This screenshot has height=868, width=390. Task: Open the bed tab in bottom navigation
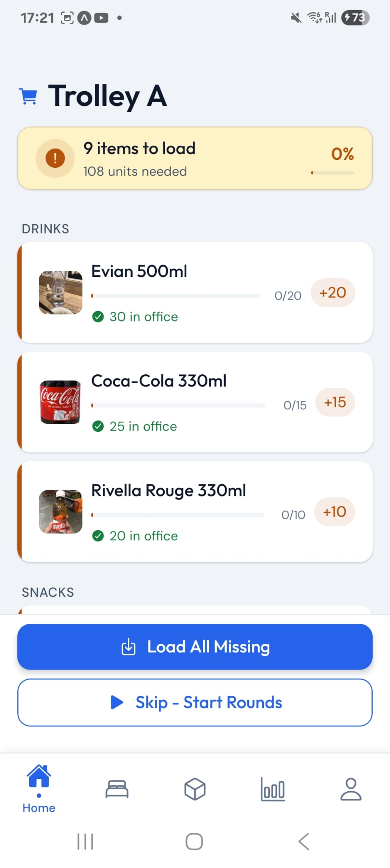coord(117,789)
